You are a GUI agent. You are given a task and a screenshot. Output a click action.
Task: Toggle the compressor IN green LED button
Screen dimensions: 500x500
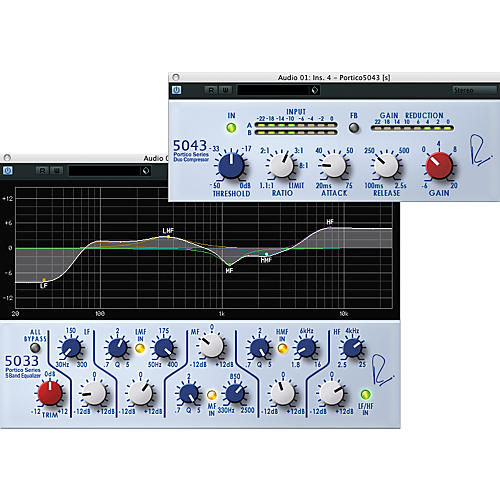231,128
